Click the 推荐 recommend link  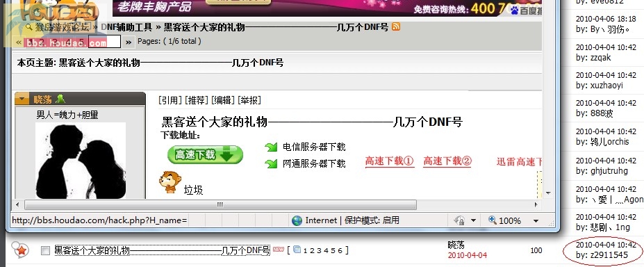(197, 100)
